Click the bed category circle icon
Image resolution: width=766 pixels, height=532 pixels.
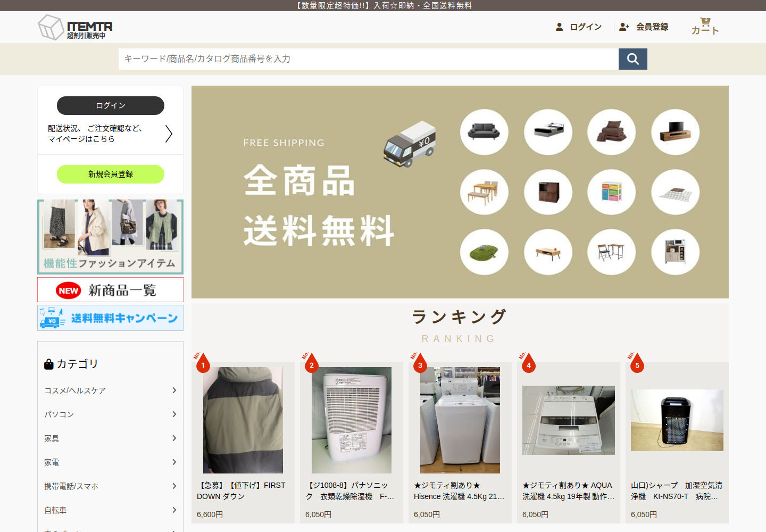[x=548, y=132]
